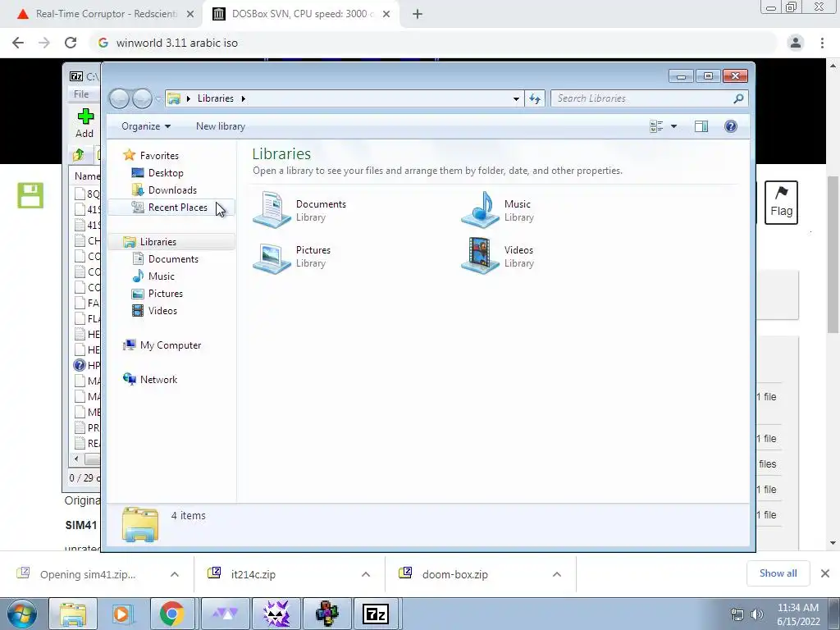
Task: Click Show all downloads
Action: (x=778, y=573)
